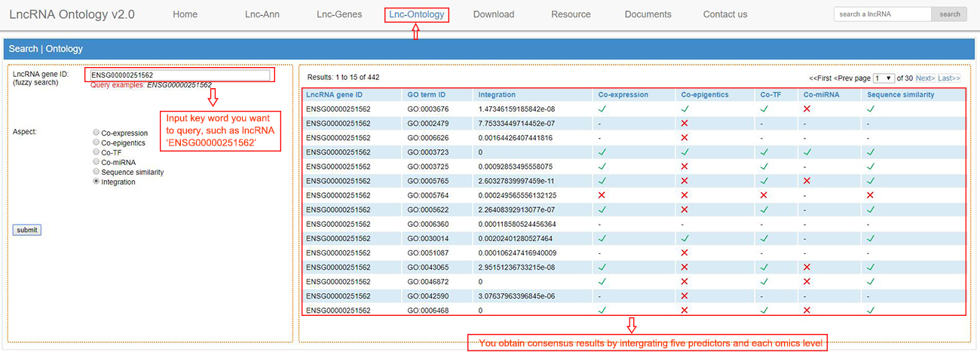Viewport: 980px width, 352px height.
Task: Click the top-right search button
Action: [950, 14]
